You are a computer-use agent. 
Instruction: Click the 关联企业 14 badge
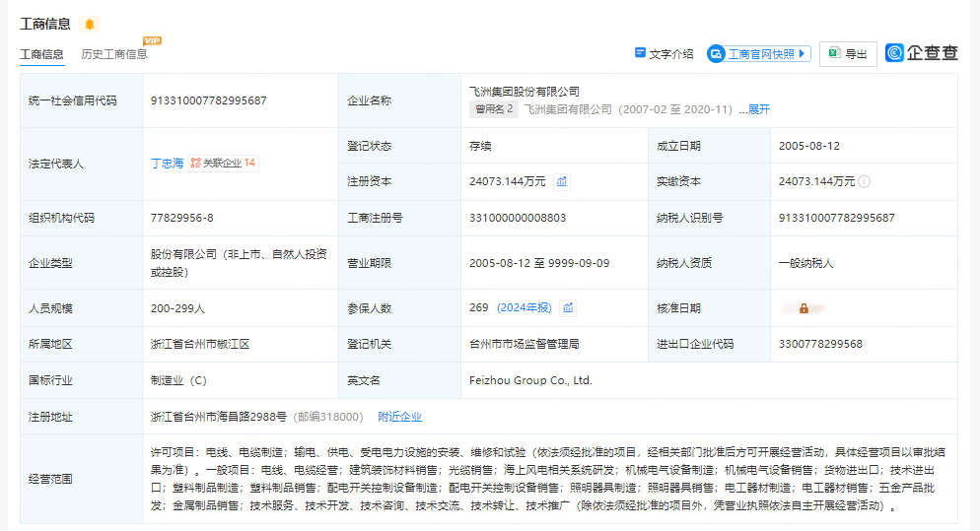(224, 163)
